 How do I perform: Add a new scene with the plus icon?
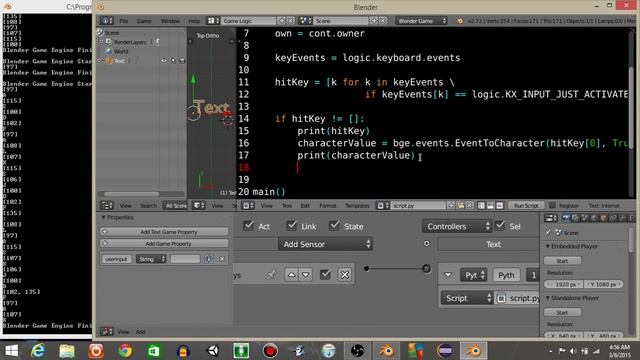pos(374,20)
